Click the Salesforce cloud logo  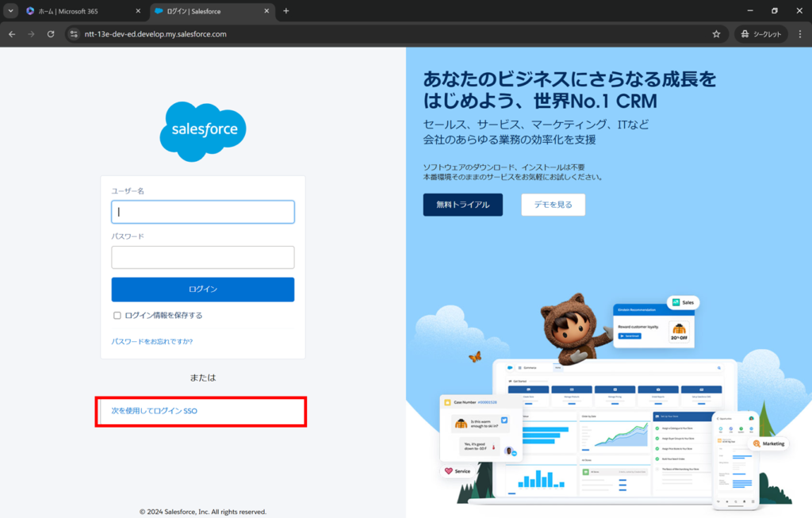pos(203,132)
